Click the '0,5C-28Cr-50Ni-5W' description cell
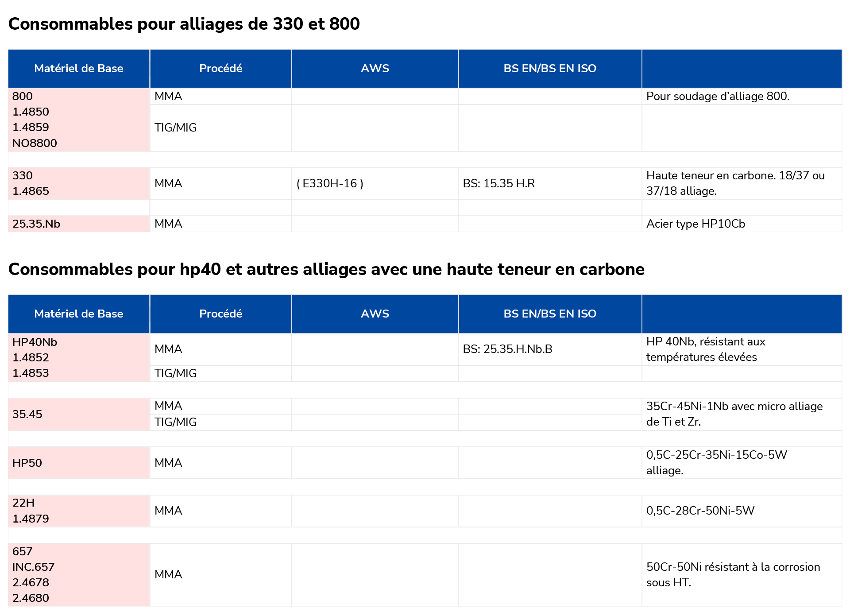The image size is (850, 616). [742, 511]
